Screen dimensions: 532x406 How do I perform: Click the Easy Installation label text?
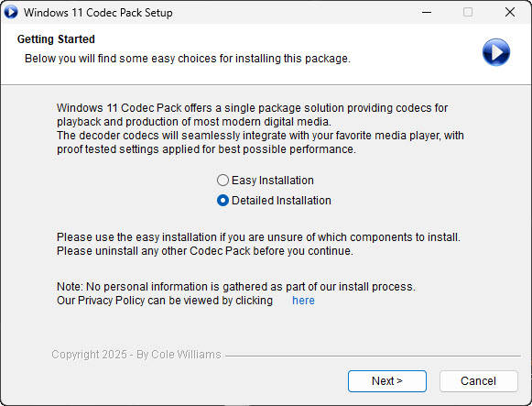click(273, 181)
